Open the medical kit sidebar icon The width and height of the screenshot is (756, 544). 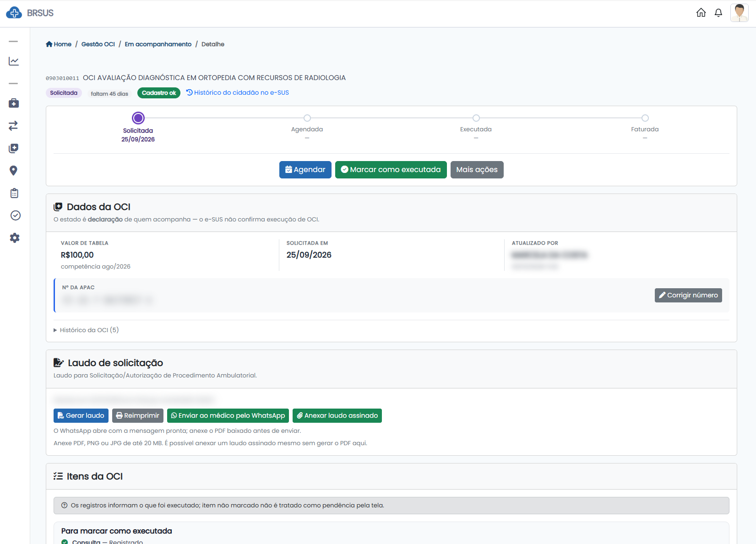pyautogui.click(x=14, y=103)
